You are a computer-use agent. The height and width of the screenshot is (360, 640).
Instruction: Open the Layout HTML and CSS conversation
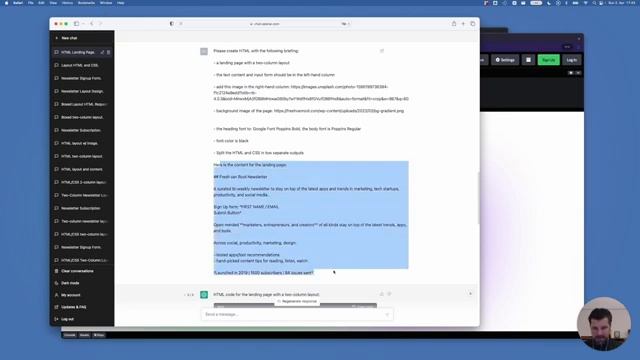82,65
